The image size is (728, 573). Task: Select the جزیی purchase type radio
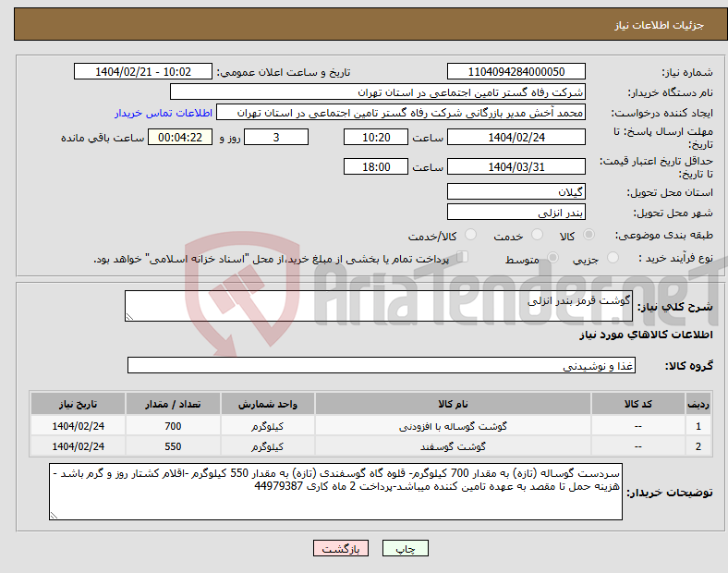click(613, 258)
